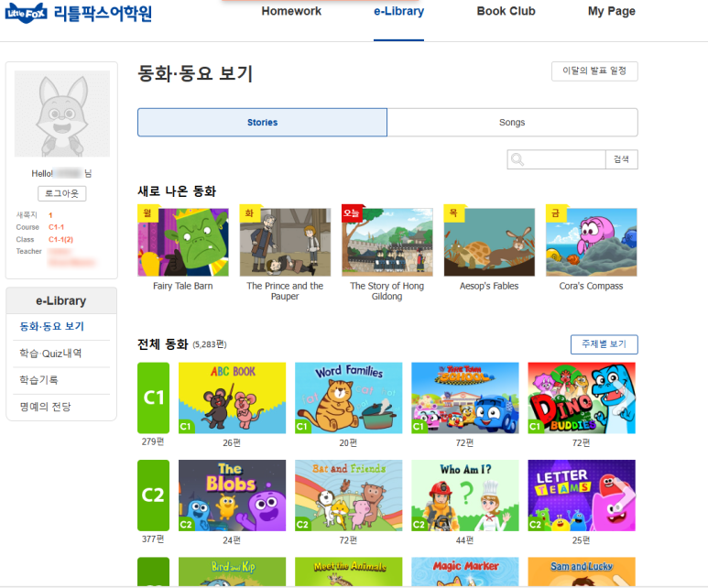Open The Story of Hong Gildong thumbnail
The height and width of the screenshot is (588, 708).
(387, 242)
